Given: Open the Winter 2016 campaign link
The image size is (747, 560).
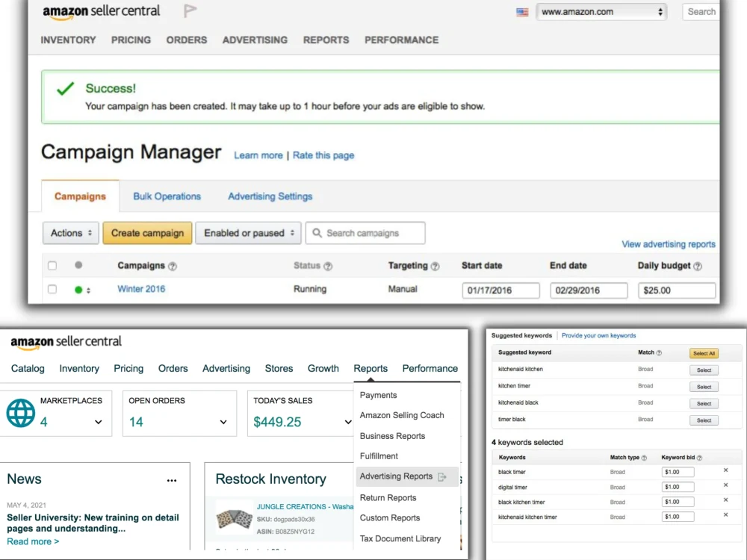Looking at the screenshot, I should (141, 289).
